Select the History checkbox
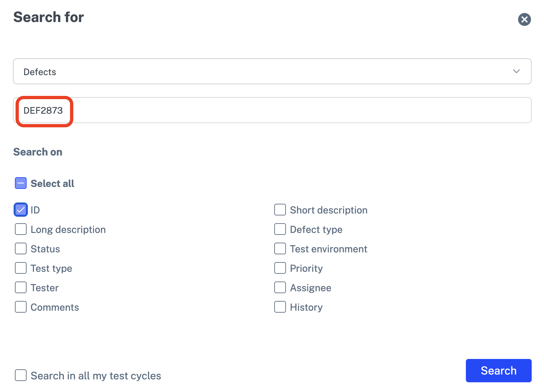This screenshot has width=544, height=392. click(x=280, y=307)
